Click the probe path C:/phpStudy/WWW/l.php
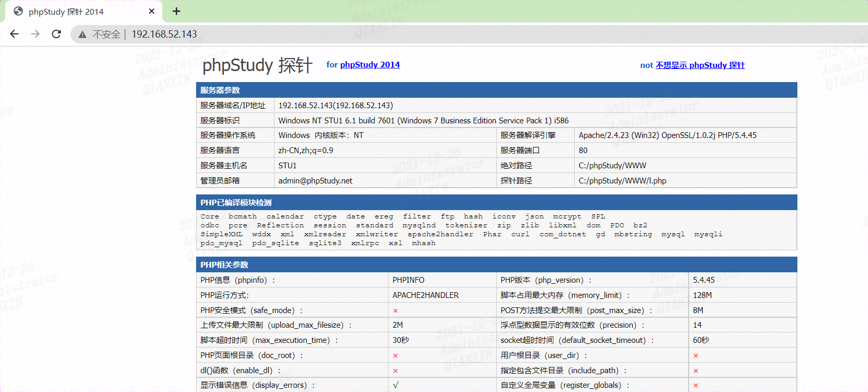The width and height of the screenshot is (868, 392). coord(622,181)
